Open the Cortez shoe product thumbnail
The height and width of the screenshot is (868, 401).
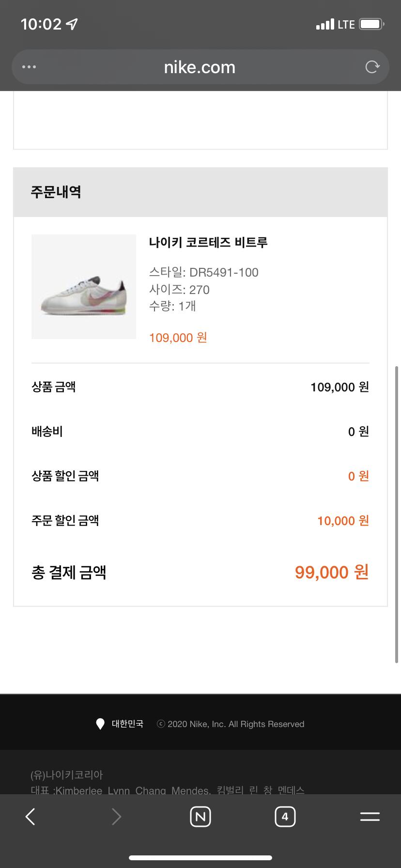84,287
